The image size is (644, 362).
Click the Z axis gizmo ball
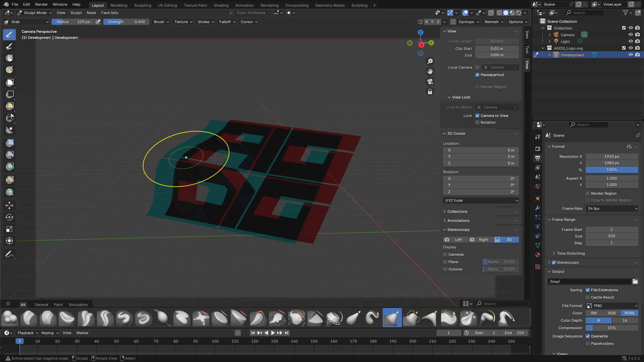420,33
